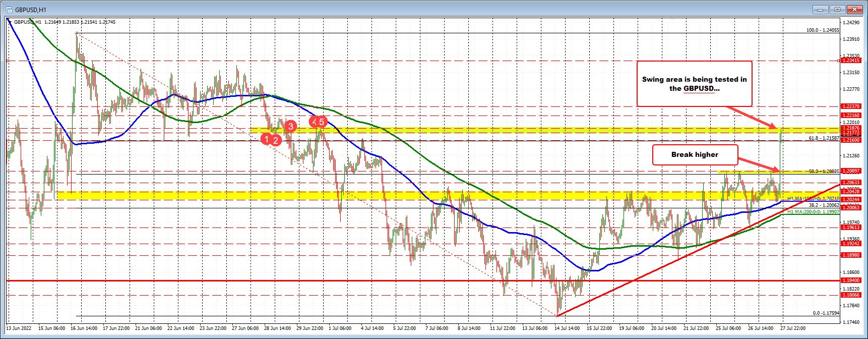Viewport: 868px width, 339px height.
Task: Click the small triangle beside GBPUSD,H1 label
Action: coord(10,22)
